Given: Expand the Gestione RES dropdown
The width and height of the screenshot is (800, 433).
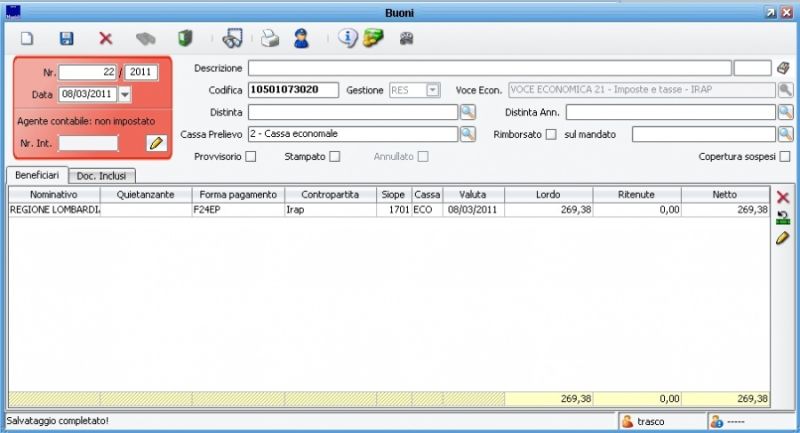Looking at the screenshot, I should pyautogui.click(x=432, y=90).
